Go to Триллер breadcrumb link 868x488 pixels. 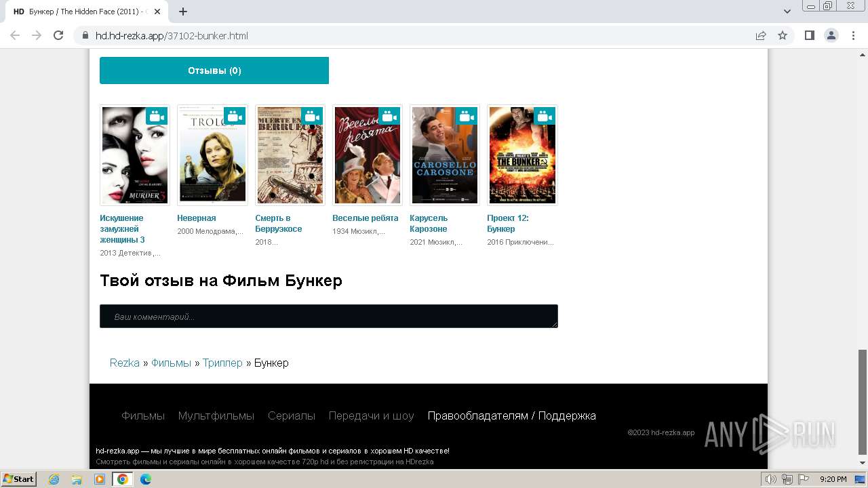[222, 363]
